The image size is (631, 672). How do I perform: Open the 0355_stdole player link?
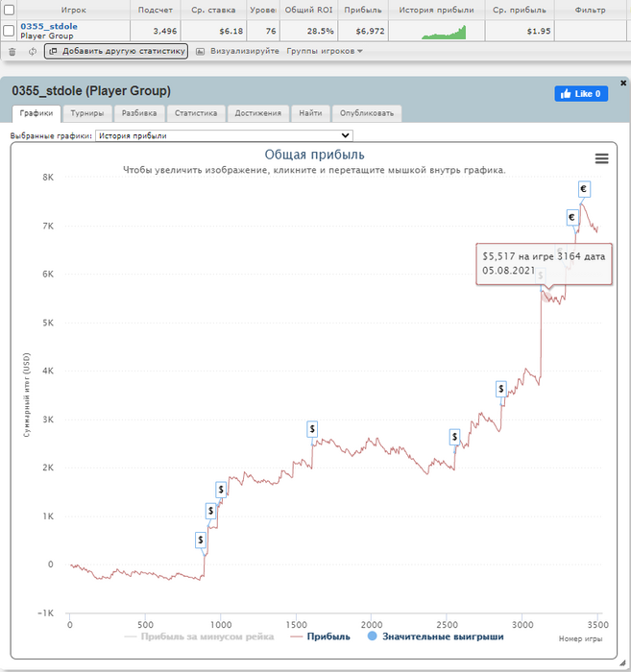point(49,26)
